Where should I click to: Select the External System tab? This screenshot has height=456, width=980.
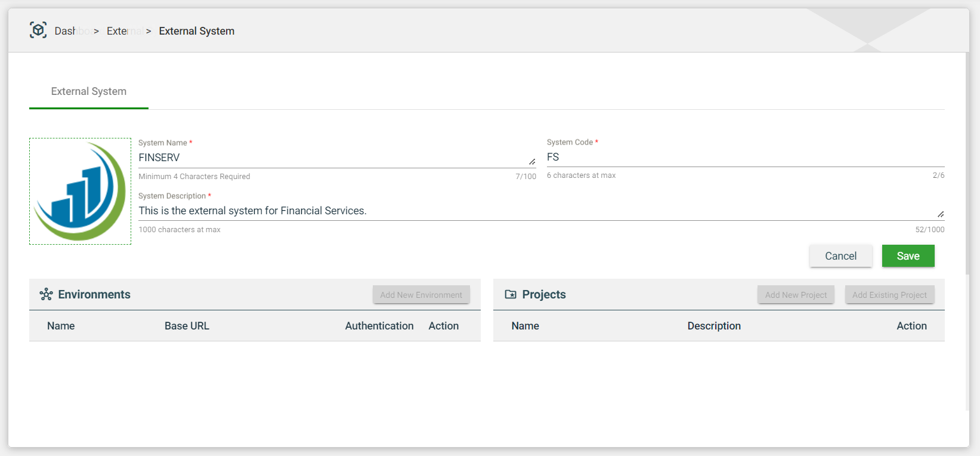[x=89, y=91]
